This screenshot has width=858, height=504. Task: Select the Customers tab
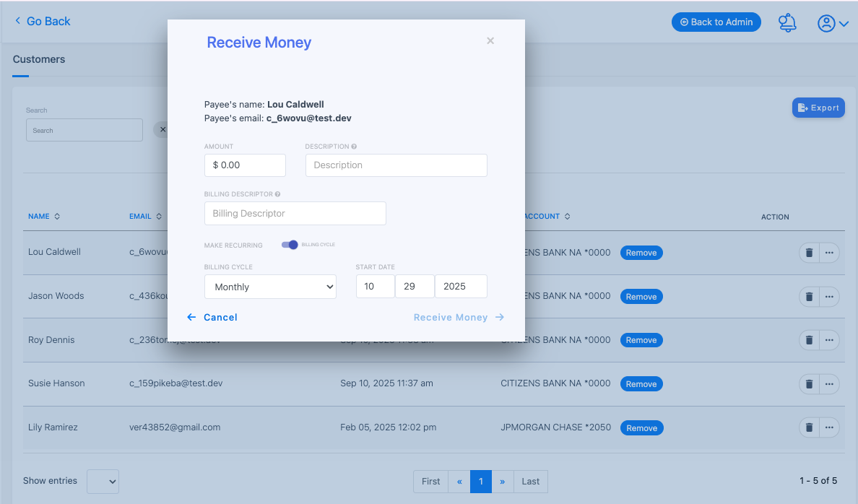(39, 59)
